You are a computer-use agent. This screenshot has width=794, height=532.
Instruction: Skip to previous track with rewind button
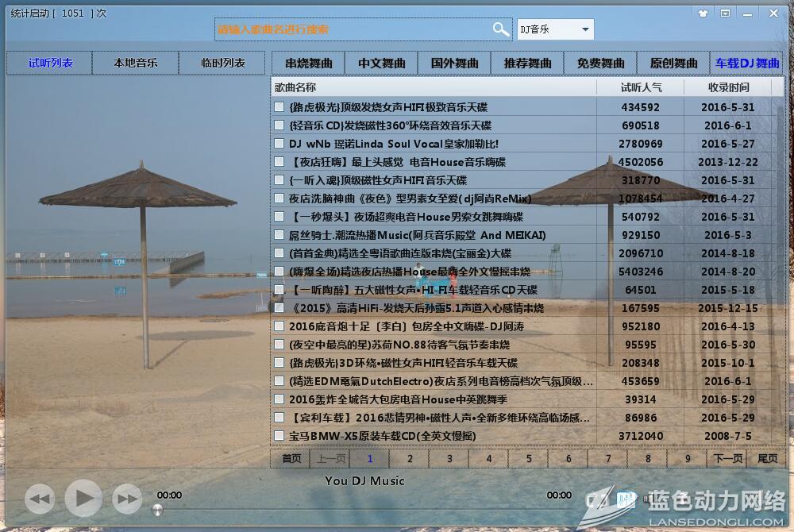[40, 499]
